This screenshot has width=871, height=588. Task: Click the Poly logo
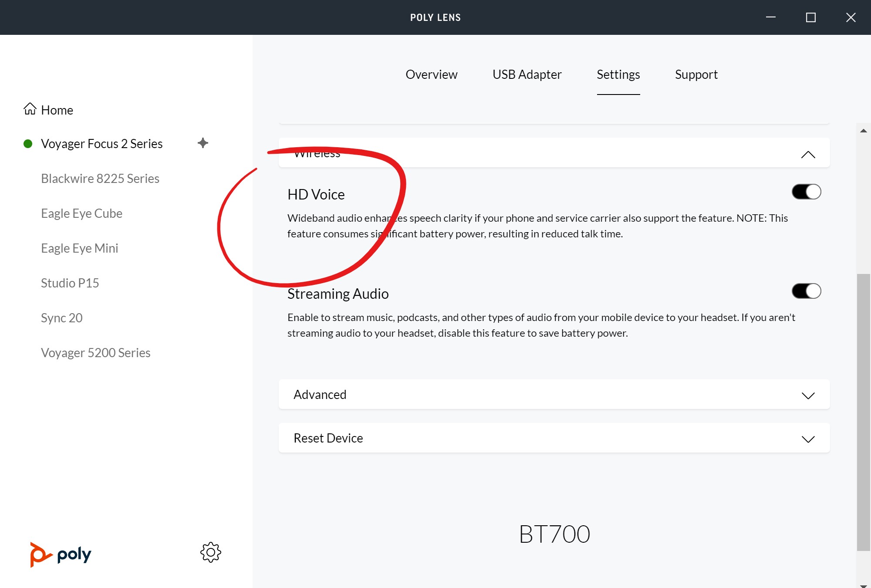click(61, 554)
